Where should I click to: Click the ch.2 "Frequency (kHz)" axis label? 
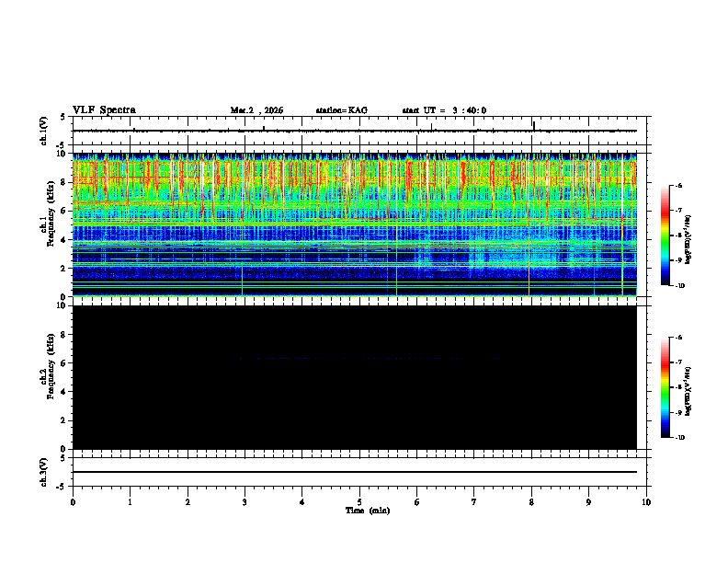[x=51, y=366]
